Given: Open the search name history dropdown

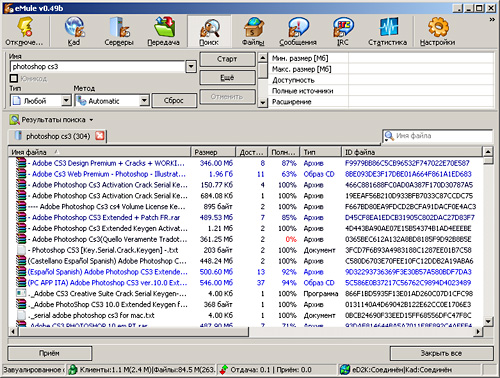Looking at the screenshot, I should click(x=191, y=66).
